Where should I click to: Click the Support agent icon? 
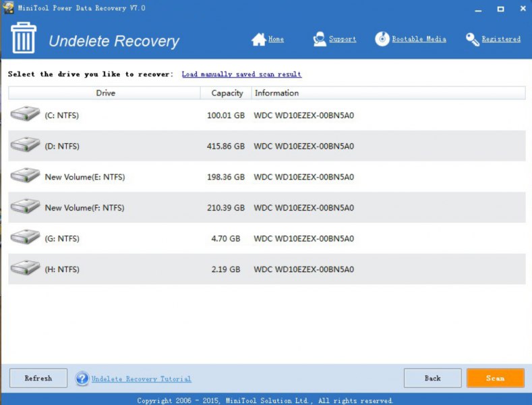click(320, 39)
